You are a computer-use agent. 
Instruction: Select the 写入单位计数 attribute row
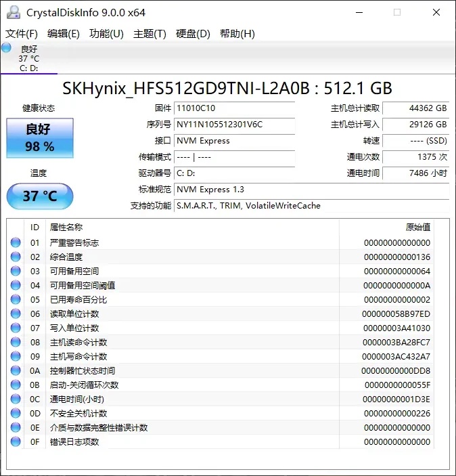221,328
